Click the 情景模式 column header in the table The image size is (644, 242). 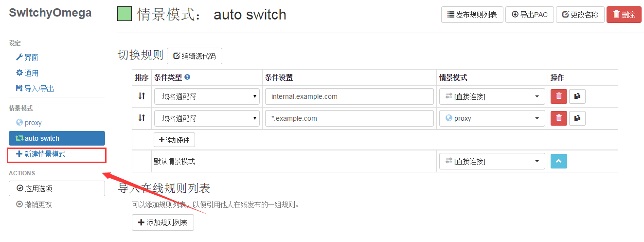point(453,77)
